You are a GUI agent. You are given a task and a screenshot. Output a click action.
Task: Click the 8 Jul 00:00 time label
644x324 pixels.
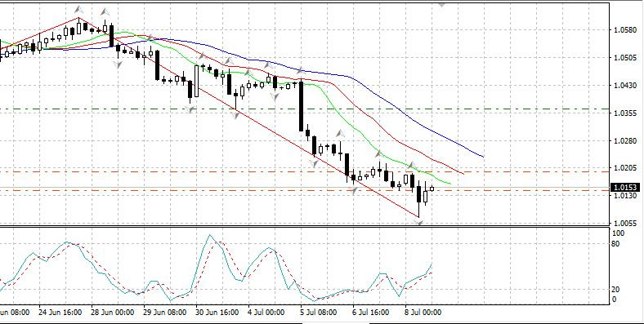[x=424, y=313]
